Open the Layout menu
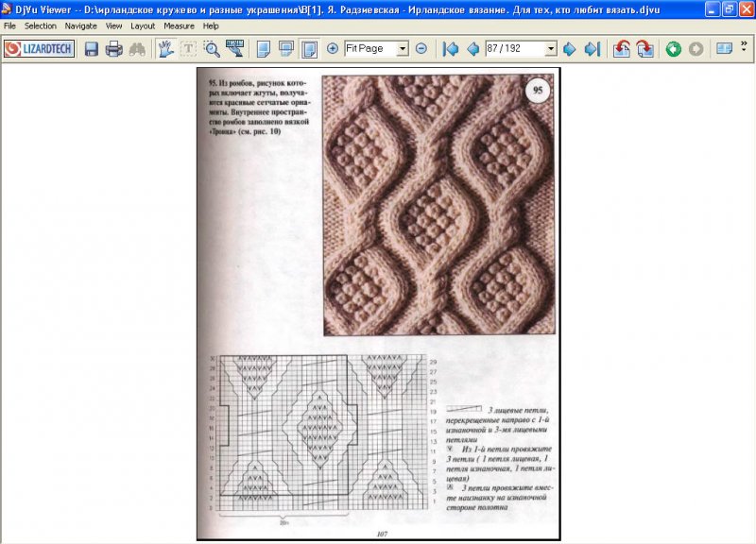756x544 pixels. point(143,26)
